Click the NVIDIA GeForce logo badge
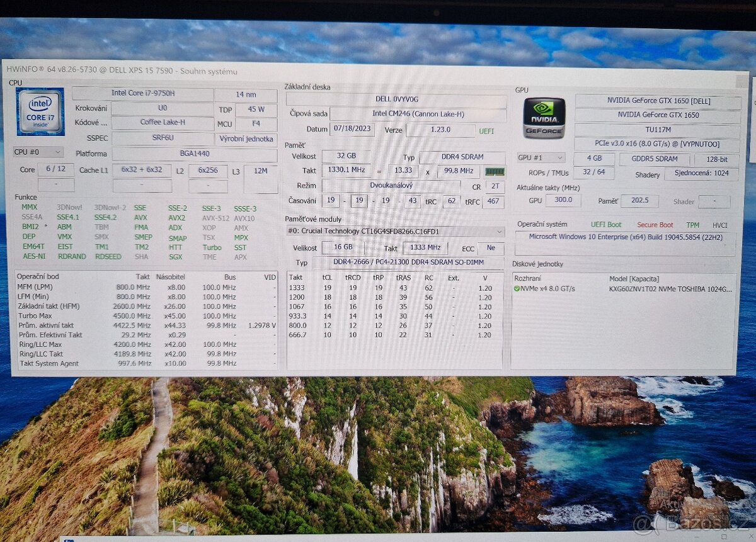Screen dimensions: 756x542 tap(546, 118)
